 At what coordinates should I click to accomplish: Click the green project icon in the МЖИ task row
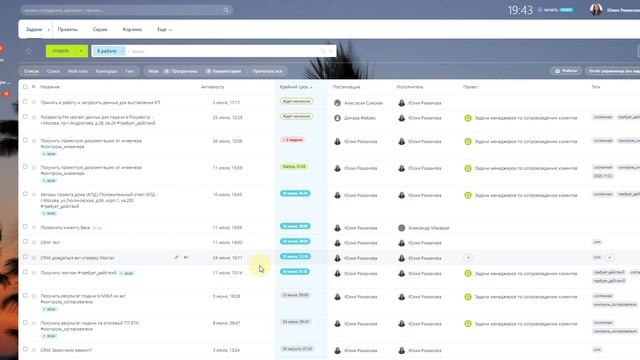[x=468, y=297]
